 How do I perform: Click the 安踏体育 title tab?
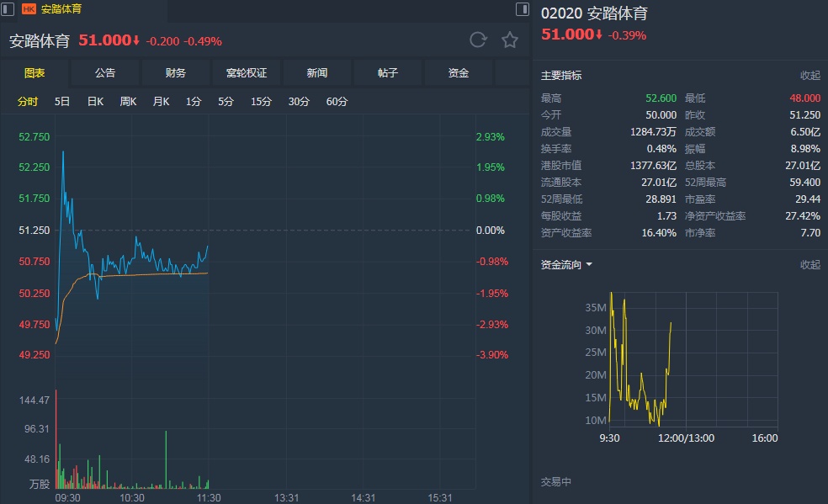61,9
